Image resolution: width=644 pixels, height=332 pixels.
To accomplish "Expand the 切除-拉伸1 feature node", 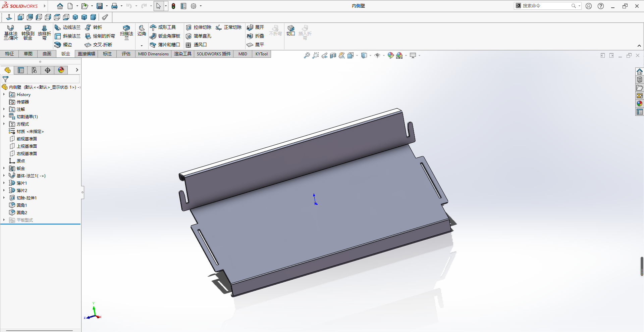I will point(4,198).
